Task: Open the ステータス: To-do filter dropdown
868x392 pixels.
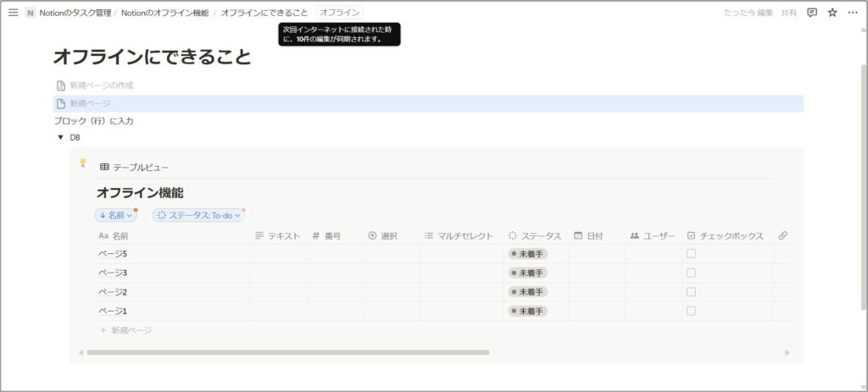Action: tap(198, 215)
